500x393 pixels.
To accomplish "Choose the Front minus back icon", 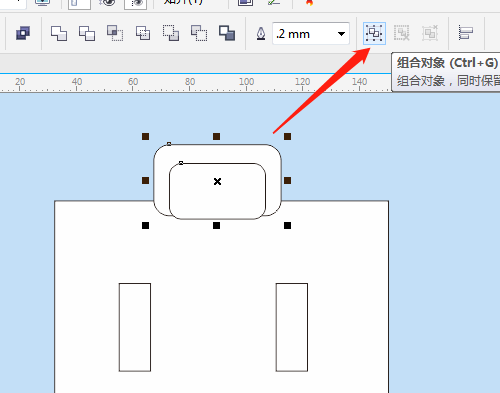I will click(x=171, y=33).
